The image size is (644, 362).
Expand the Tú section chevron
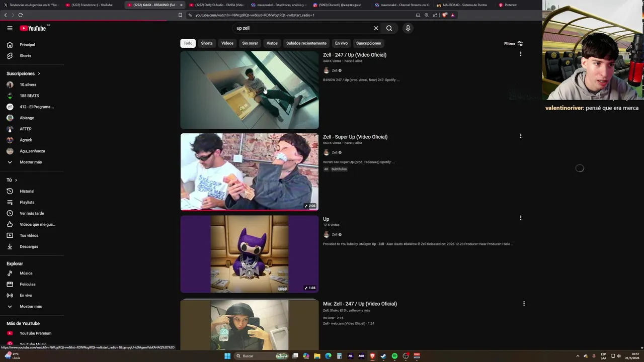(16, 180)
